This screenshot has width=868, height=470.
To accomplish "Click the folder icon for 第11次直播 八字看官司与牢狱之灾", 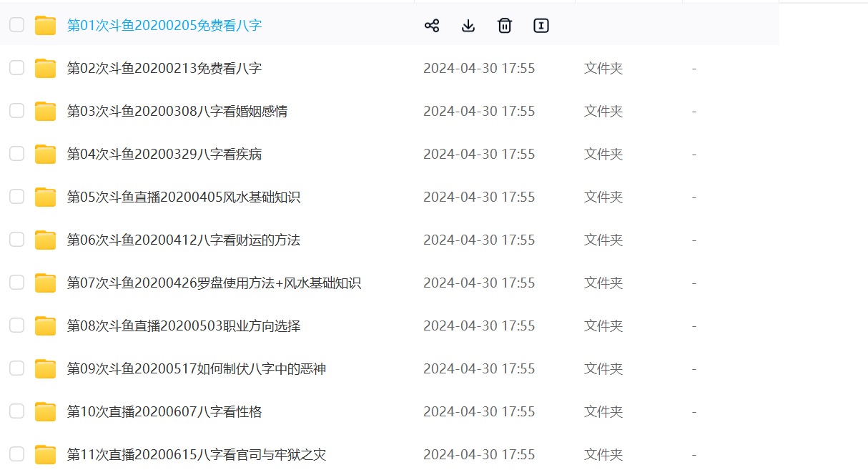I will 46,454.
